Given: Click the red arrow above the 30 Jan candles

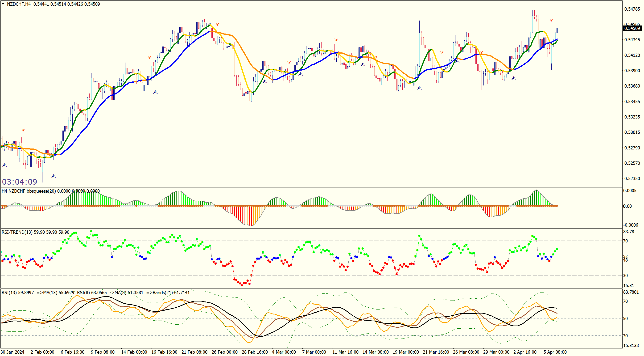Looking at the screenshot, I should click(x=23, y=130).
